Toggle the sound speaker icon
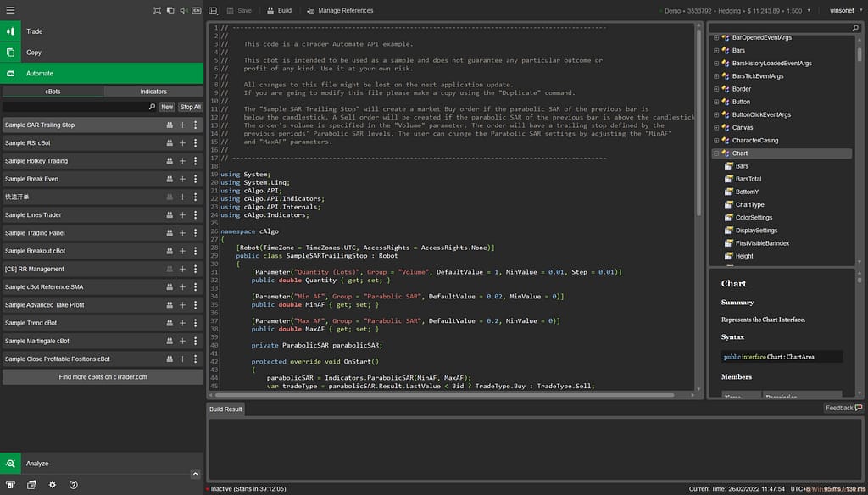 [184, 10]
